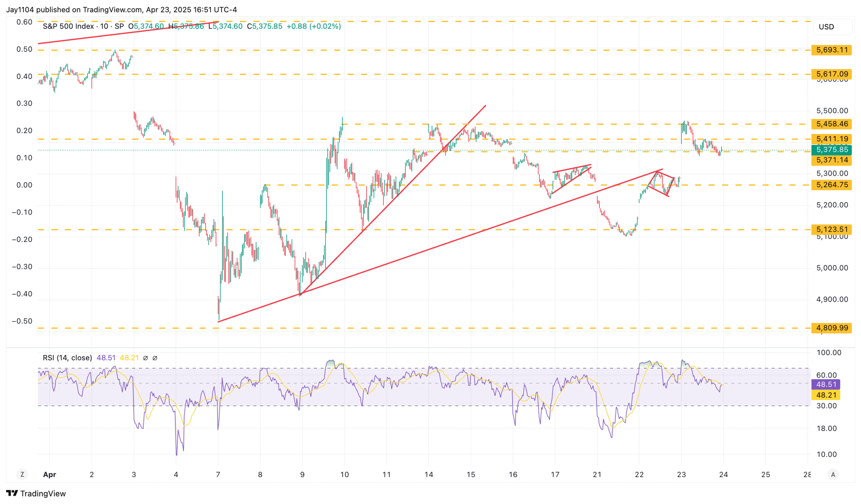The height and width of the screenshot is (504, 861).
Task: Click the −0.50 left axis value
Action: pyautogui.click(x=22, y=321)
